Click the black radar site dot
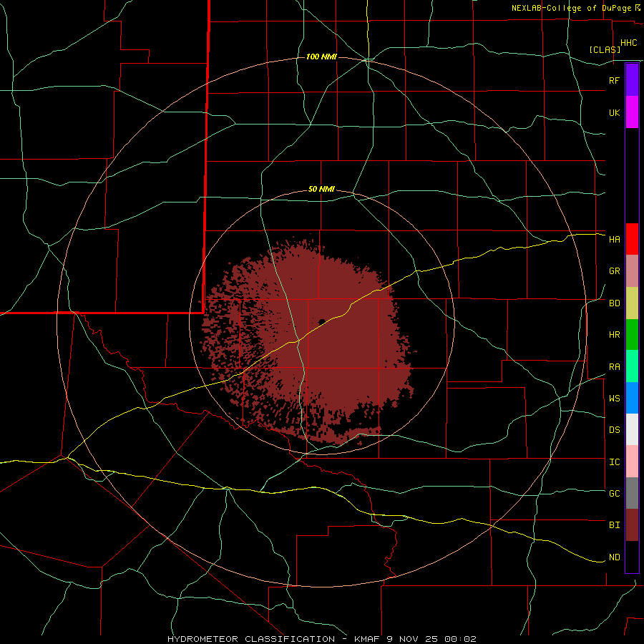The width and height of the screenshot is (644, 644). [322, 321]
